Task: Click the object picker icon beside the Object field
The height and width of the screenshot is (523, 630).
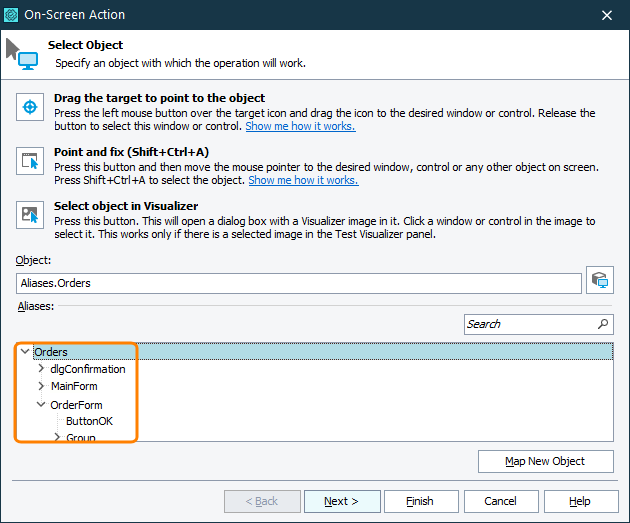Action: (599, 282)
